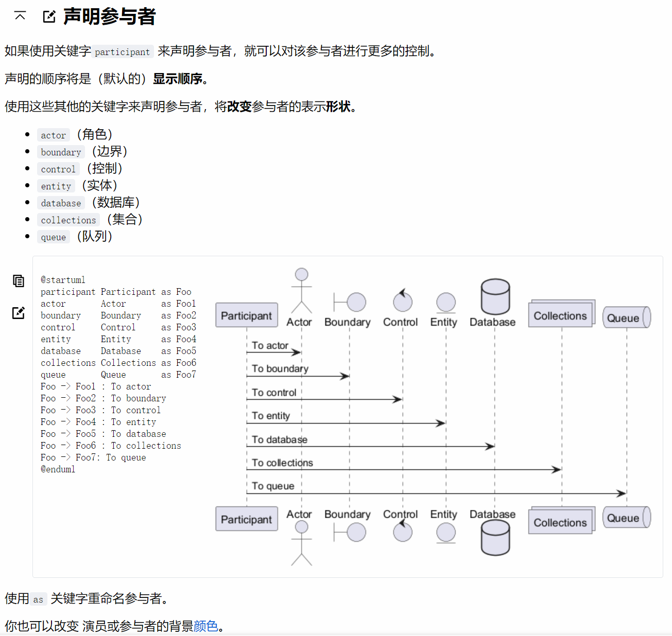Click the bottom Control circle symbol
Screen dimensions: 672x636
(x=403, y=531)
